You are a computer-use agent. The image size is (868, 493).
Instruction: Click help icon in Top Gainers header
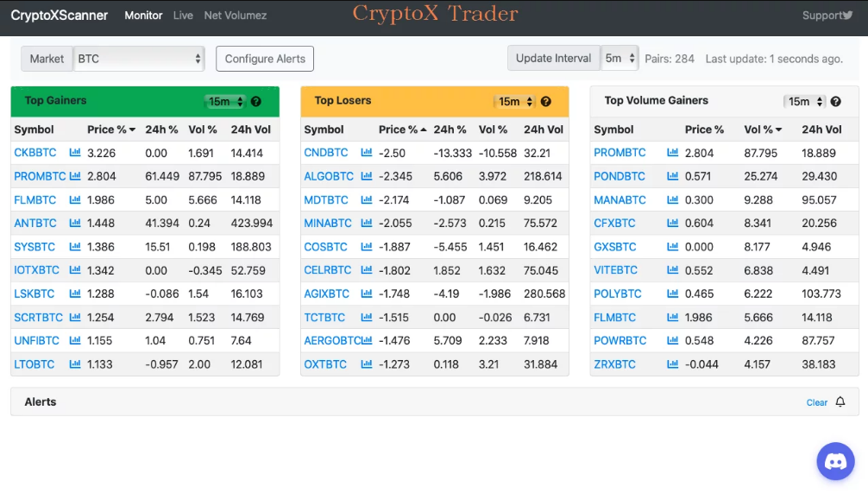[255, 101]
